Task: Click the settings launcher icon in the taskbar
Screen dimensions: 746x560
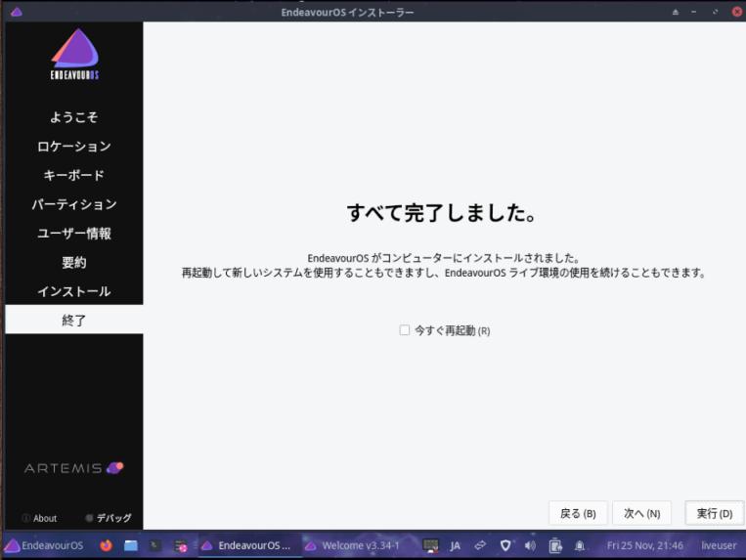Action: 181,545
